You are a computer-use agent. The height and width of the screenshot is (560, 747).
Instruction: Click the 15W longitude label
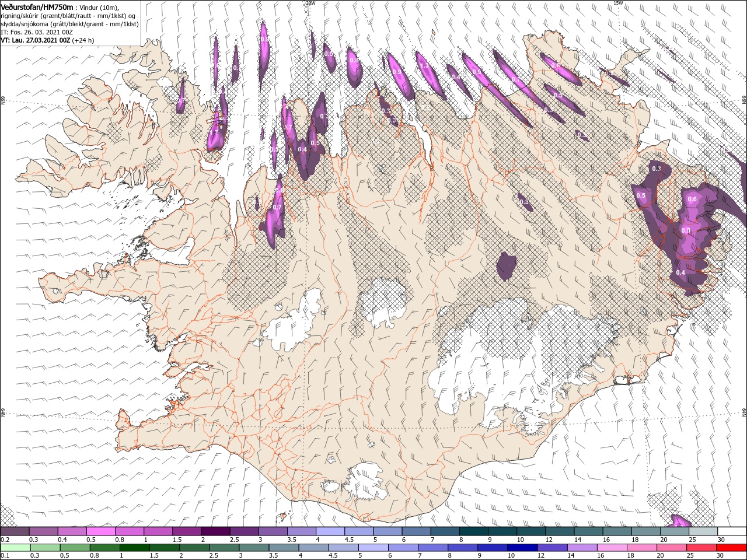point(618,3)
